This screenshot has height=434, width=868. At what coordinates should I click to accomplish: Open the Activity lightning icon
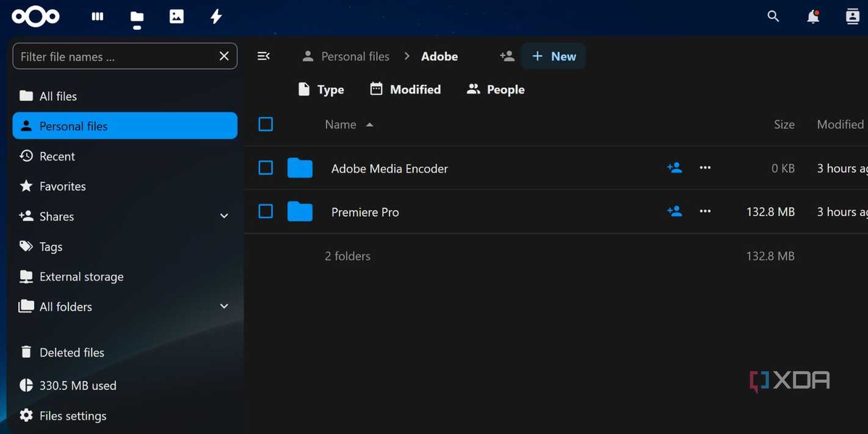point(216,16)
